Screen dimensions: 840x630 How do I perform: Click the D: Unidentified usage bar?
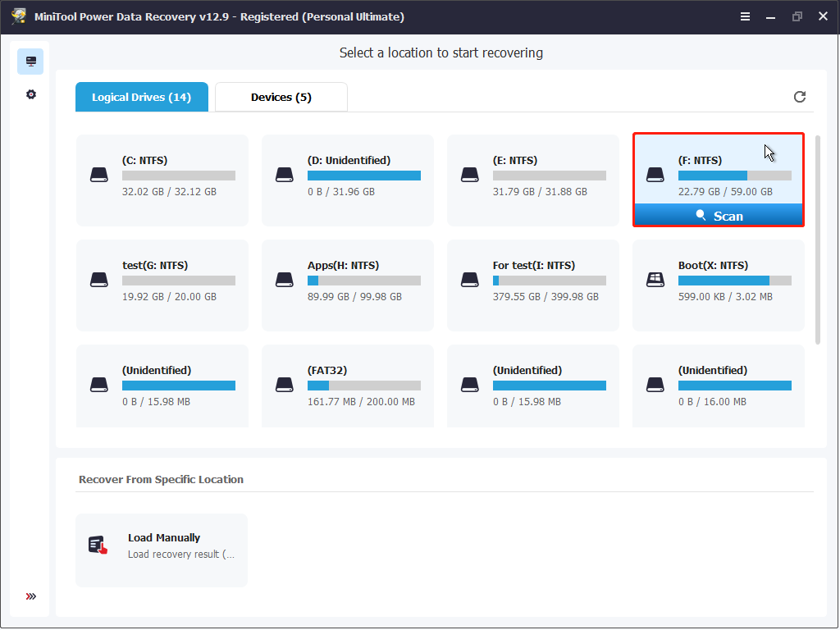[363, 176]
